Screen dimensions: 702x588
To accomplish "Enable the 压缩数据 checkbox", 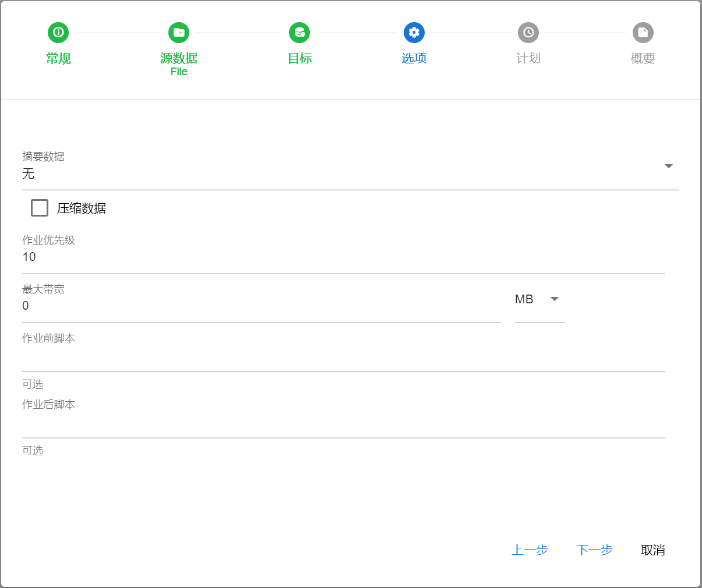I will coord(40,208).
